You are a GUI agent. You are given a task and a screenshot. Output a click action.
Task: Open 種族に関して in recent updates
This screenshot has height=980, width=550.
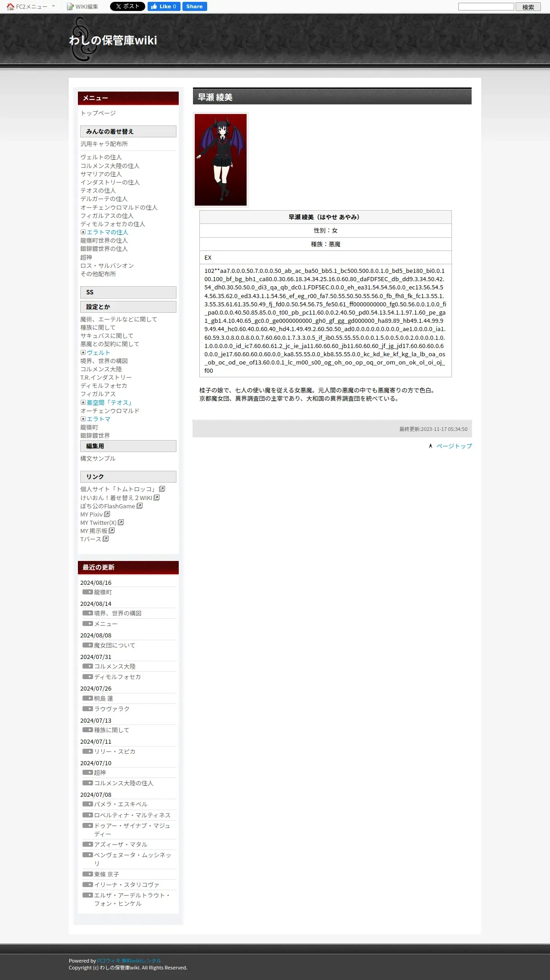(x=111, y=730)
